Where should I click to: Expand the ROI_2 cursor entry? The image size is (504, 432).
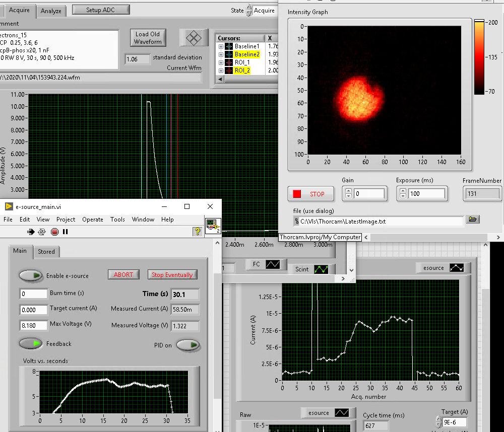(221, 70)
